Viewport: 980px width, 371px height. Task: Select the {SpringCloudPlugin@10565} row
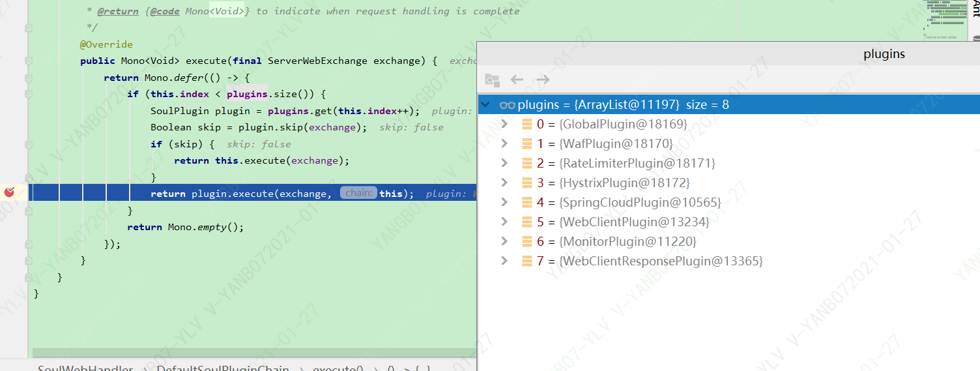tap(728, 202)
